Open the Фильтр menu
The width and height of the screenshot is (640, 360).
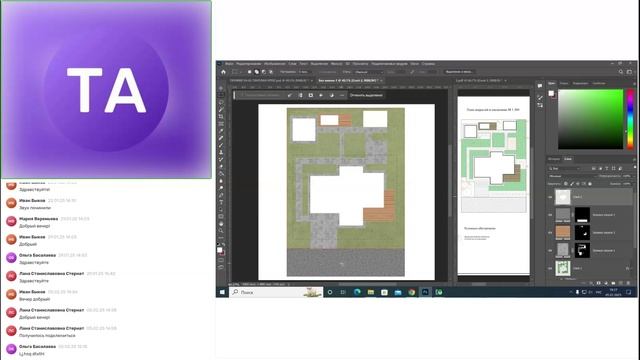click(336, 64)
